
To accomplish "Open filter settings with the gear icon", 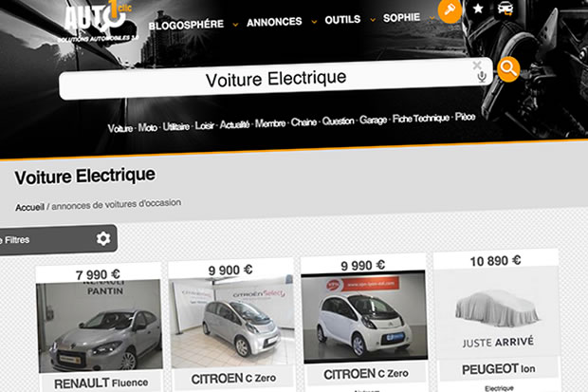I will point(103,238).
